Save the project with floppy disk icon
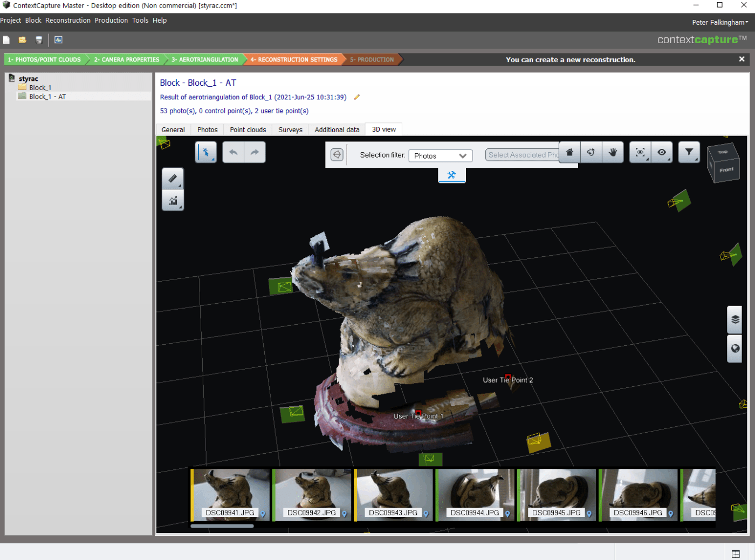This screenshot has height=560, width=755. tap(39, 40)
